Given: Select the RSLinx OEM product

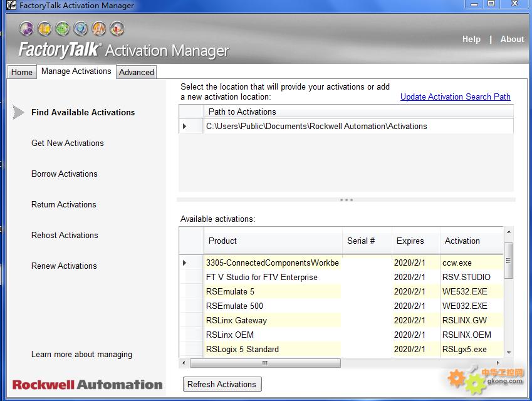Looking at the screenshot, I should [x=273, y=335].
